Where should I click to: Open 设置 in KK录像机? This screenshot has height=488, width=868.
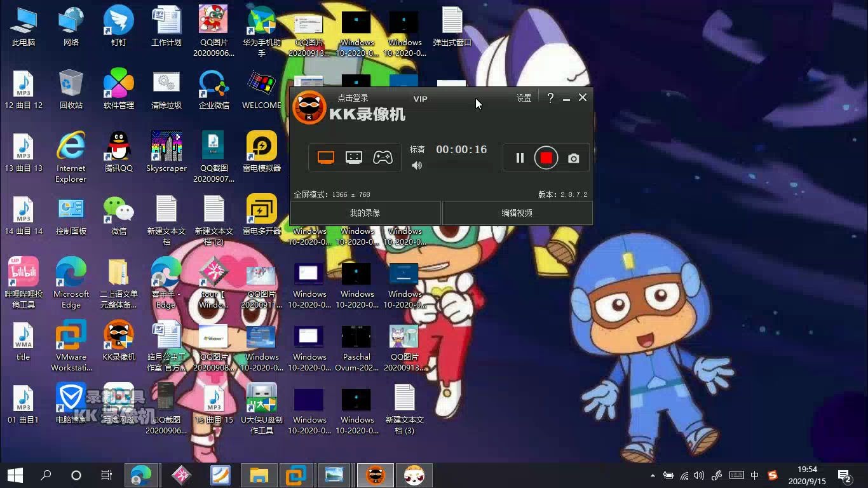[524, 98]
